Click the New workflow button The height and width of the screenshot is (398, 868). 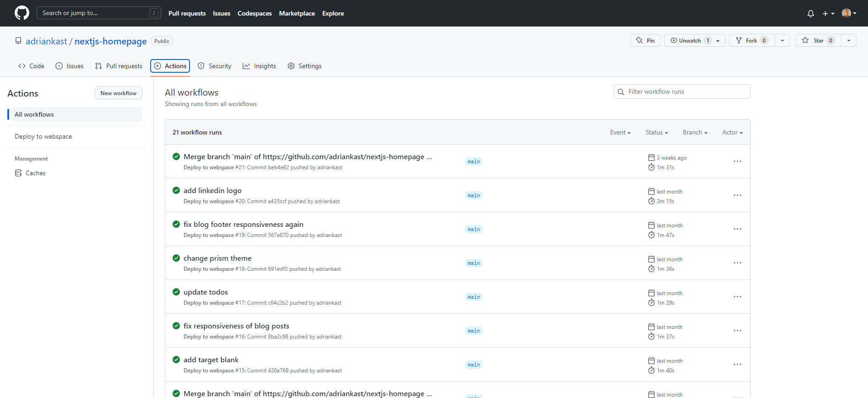tap(119, 93)
